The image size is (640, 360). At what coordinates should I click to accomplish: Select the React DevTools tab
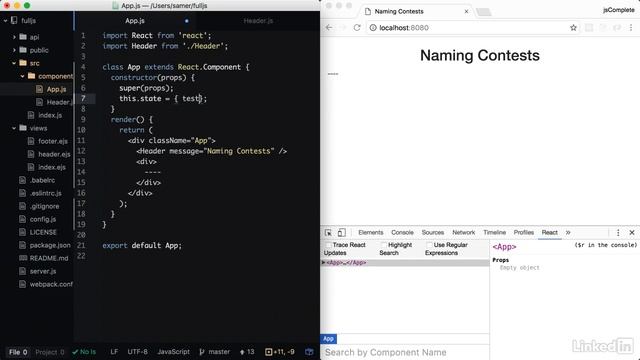click(549, 232)
